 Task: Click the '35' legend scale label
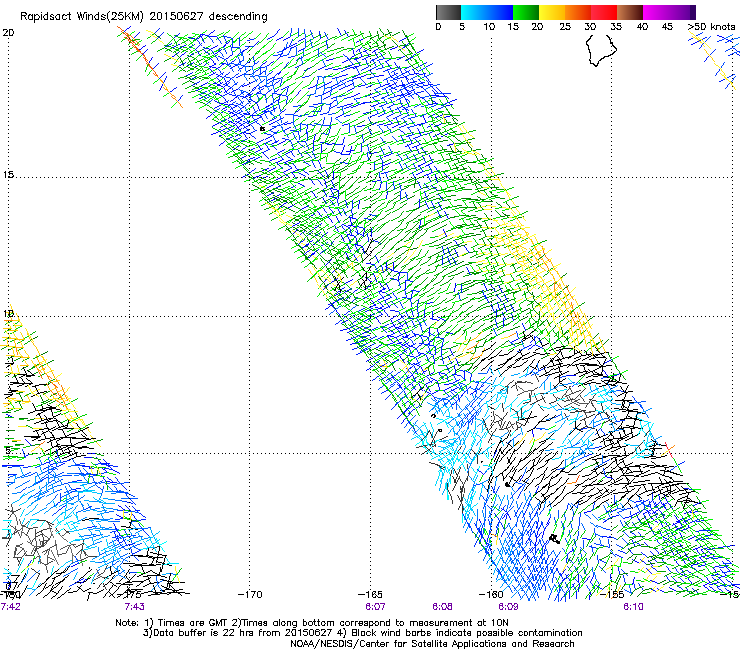(x=616, y=27)
